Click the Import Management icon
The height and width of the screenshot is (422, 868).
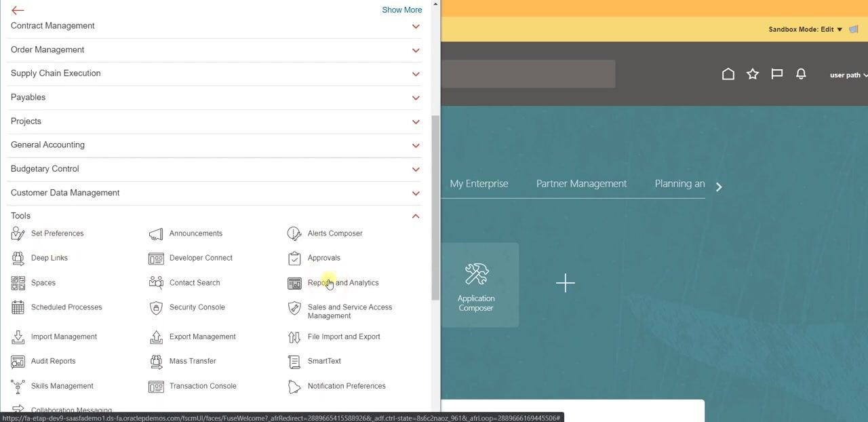pos(18,337)
